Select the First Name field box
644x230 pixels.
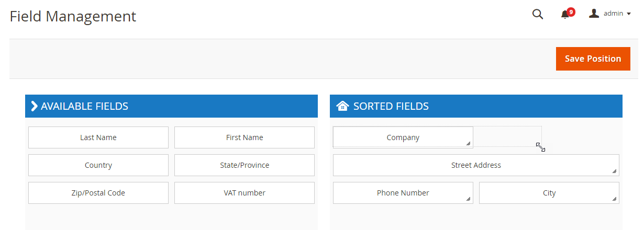pyautogui.click(x=245, y=137)
